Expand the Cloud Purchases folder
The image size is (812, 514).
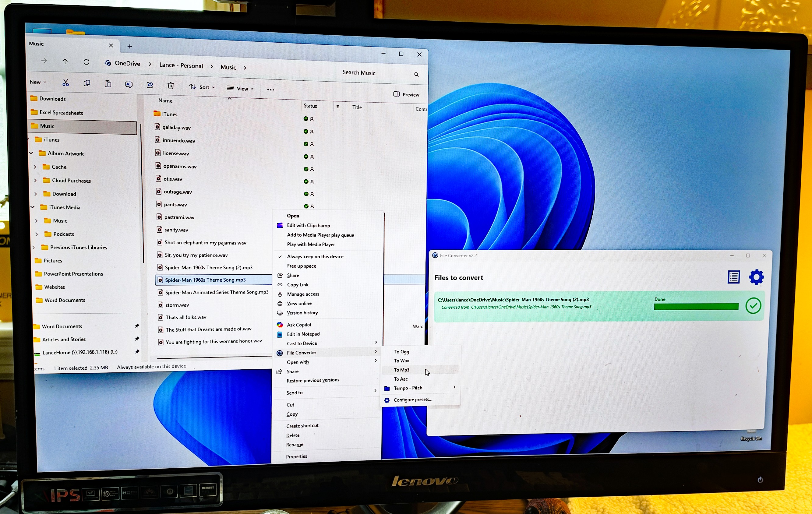[35, 180]
